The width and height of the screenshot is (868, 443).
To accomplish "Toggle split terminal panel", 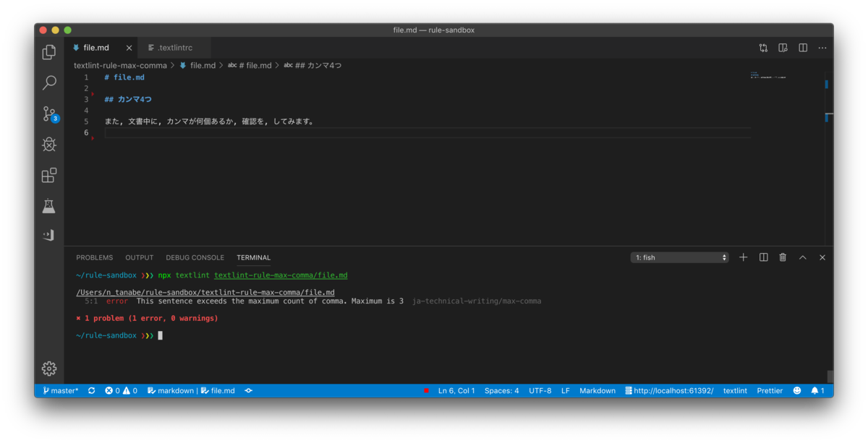I will 763,257.
